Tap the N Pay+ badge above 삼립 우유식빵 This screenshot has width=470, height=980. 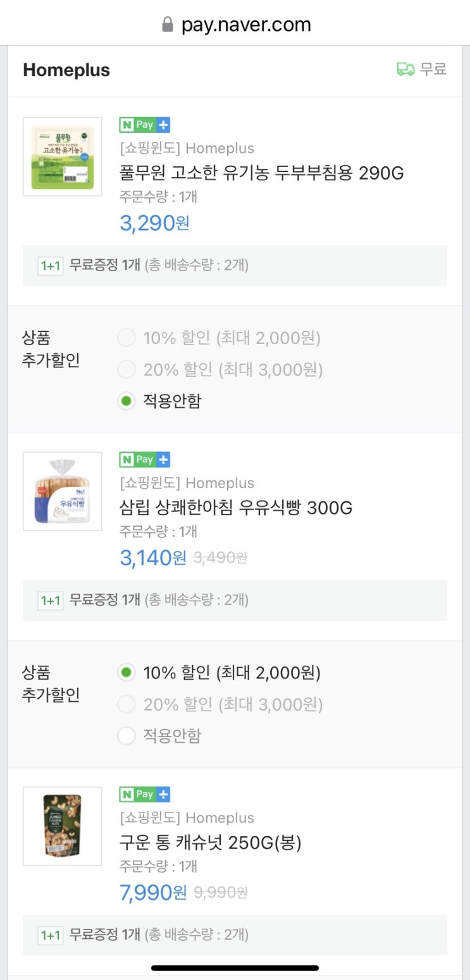pyautogui.click(x=145, y=460)
